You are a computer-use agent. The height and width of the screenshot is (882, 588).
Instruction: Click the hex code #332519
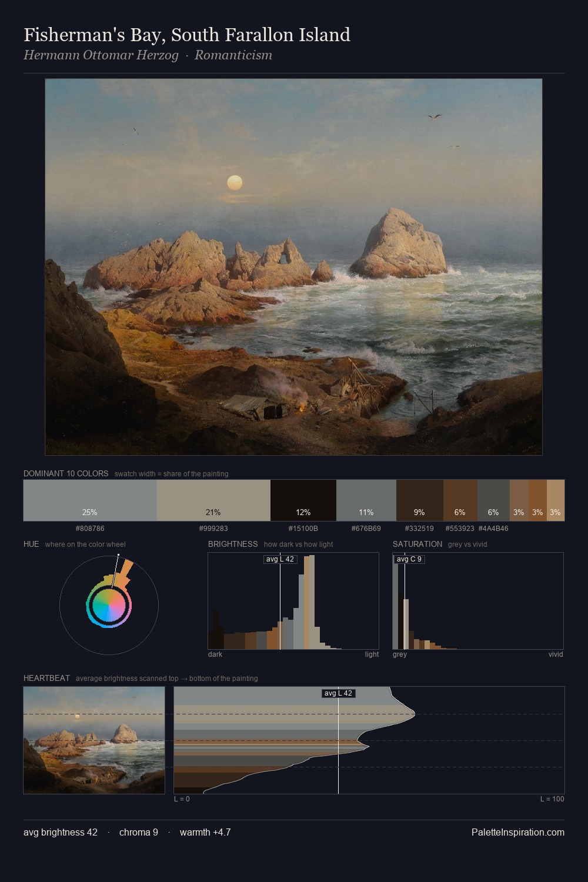click(420, 529)
